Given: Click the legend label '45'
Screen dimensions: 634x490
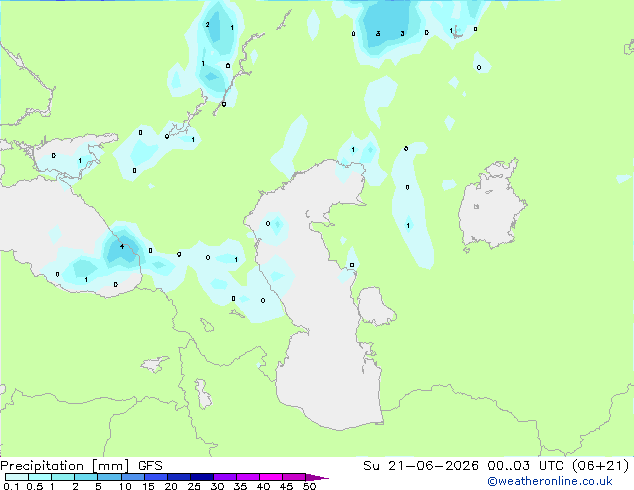Looking at the screenshot, I should click(286, 486).
